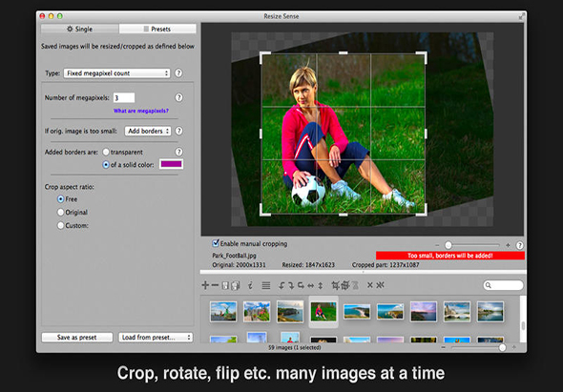
Task: Flip the image vertically
Action: coord(321,285)
